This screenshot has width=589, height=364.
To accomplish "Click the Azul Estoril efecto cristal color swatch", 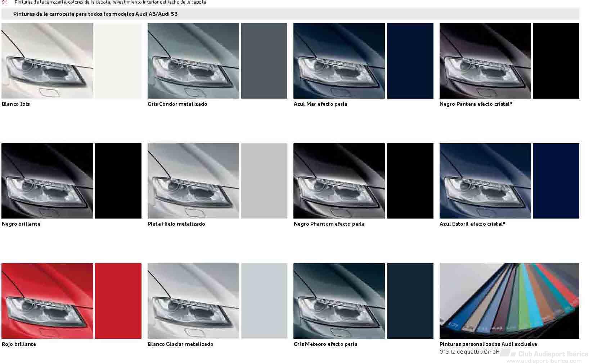I will click(x=556, y=181).
